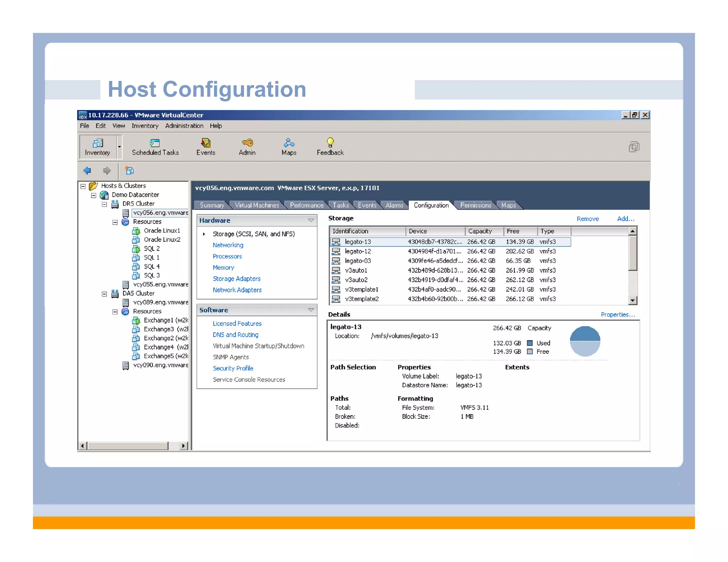Switch to the Virtual Machines tab
728x562 pixels.
coord(257,205)
